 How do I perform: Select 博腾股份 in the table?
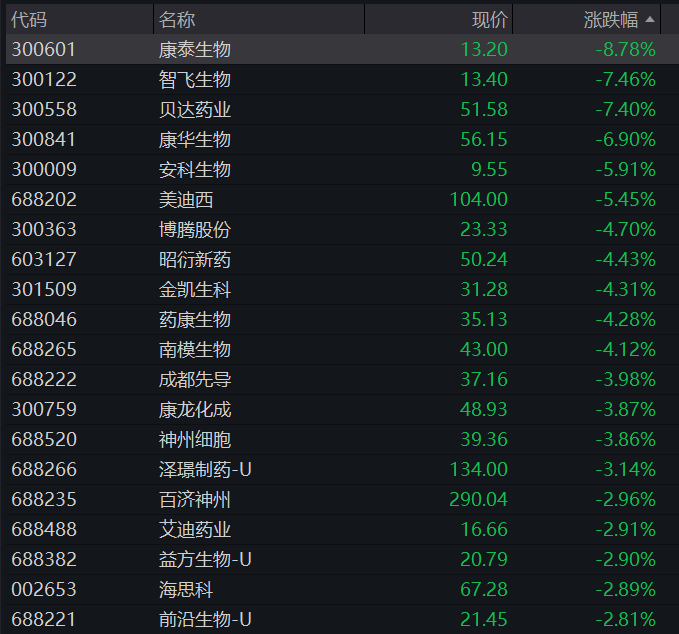194,230
